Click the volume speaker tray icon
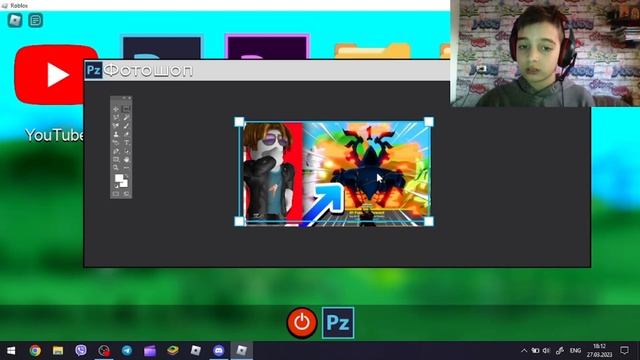Screen dimensions: 640x360 pyautogui.click(x=546, y=351)
